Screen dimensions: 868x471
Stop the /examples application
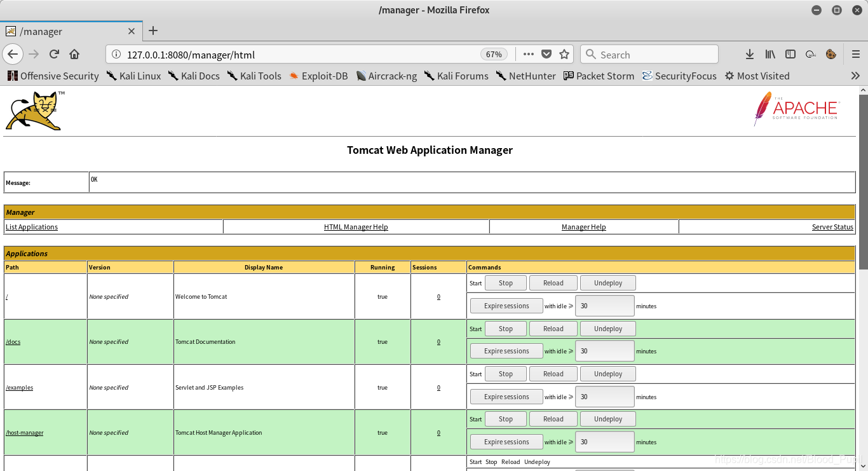(506, 374)
